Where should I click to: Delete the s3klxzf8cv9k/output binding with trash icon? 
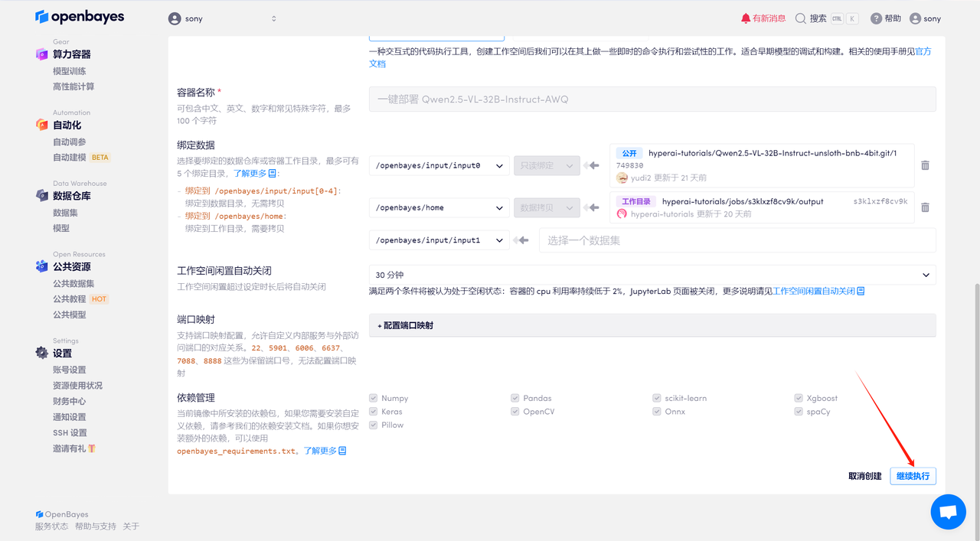click(x=925, y=207)
